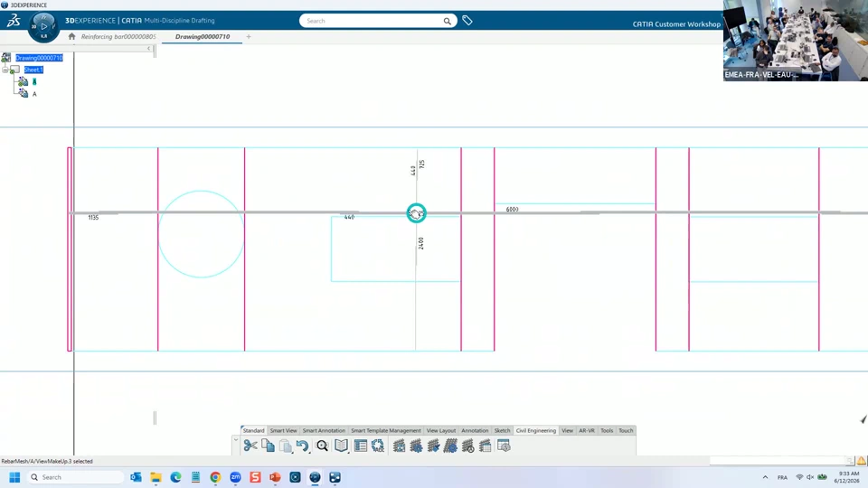Image resolution: width=868 pixels, height=488 pixels.
Task: Click the Copy icon in Standard toolbar
Action: point(268,446)
